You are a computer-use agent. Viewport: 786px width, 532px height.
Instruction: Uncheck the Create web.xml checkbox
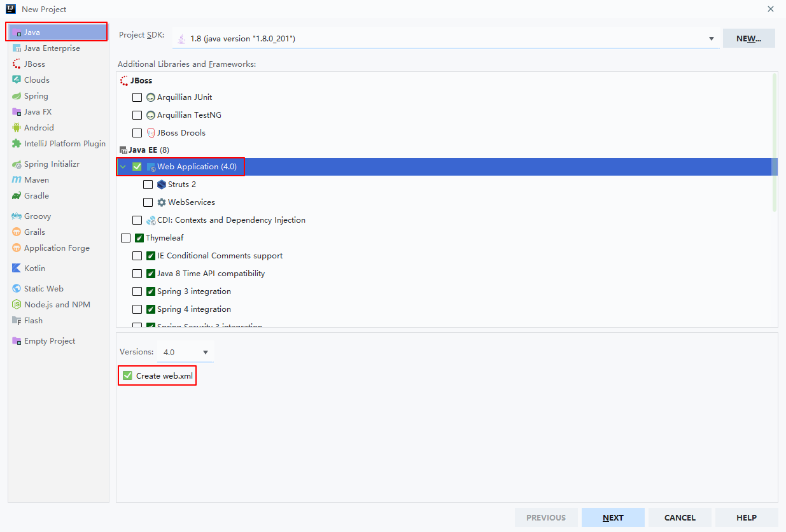coord(127,375)
